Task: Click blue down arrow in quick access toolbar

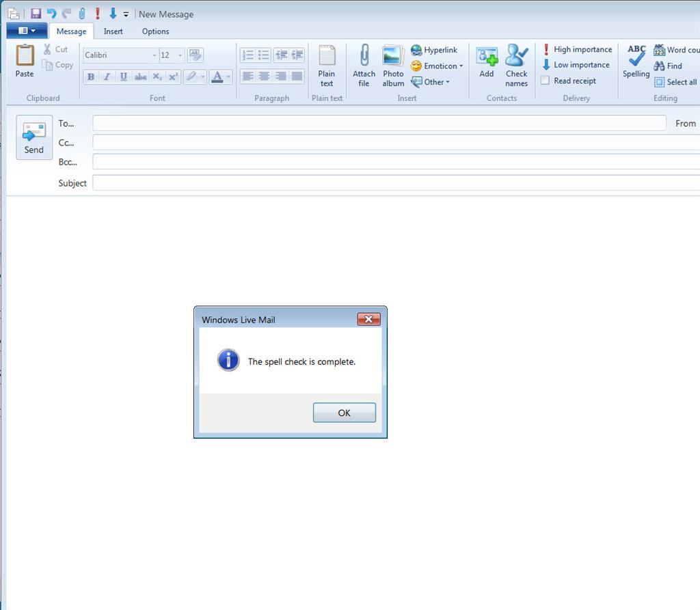Action: coord(113,14)
